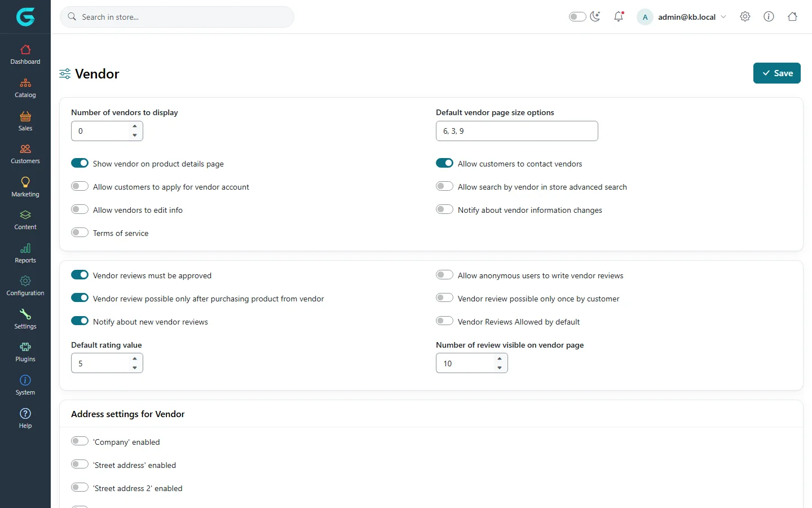812x508 pixels.
Task: Enable Allow anonymous users to write vendor reviews
Action: tap(444, 275)
